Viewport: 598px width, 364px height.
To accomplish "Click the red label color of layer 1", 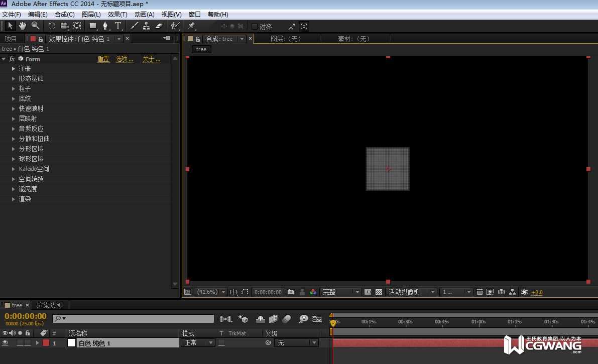I will (46, 343).
